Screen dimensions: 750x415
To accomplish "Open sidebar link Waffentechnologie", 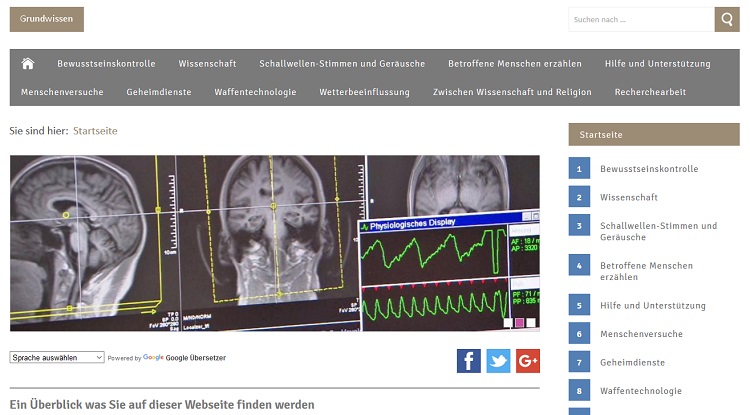I will point(641,391).
